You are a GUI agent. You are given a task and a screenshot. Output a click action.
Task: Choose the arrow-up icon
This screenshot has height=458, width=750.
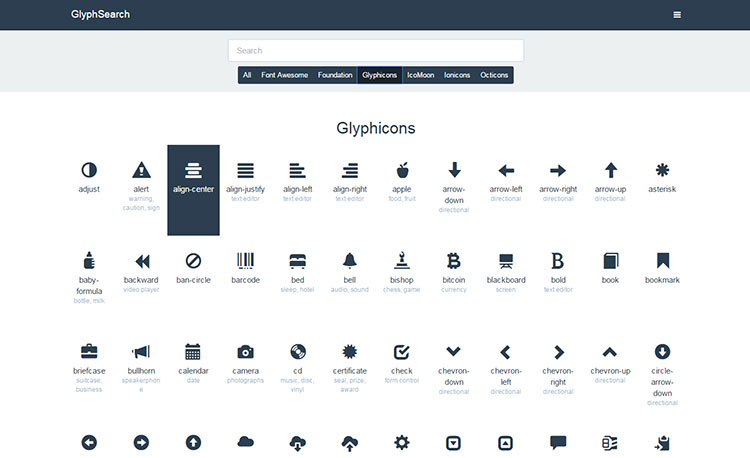coord(610,170)
